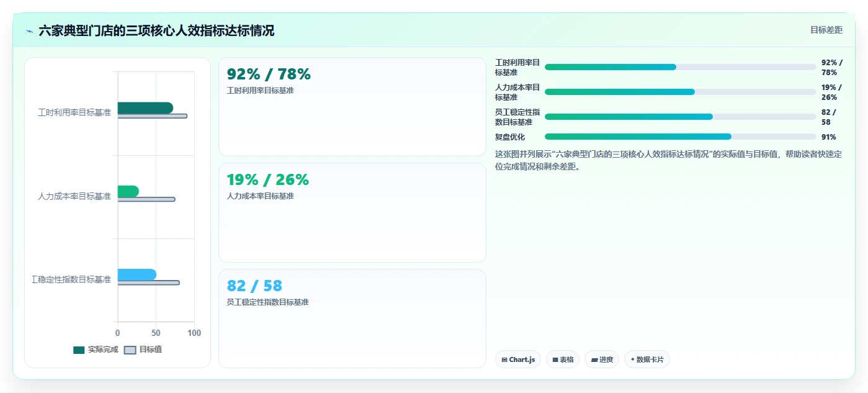Click 人力成本率目标基准 caption in second card

coord(261,196)
